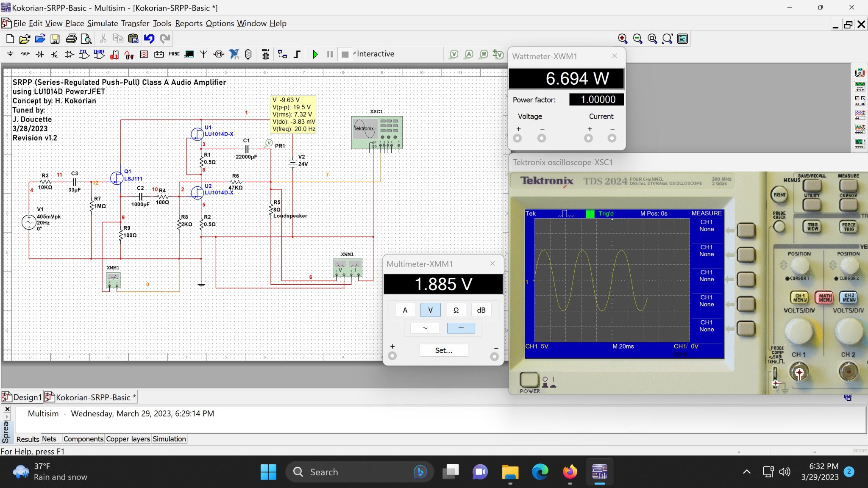Open the File menu

19,23
